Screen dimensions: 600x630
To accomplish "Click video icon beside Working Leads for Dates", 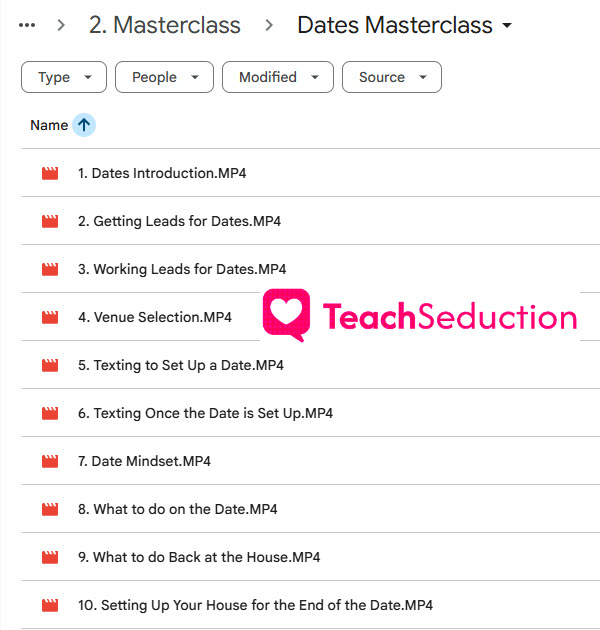I will (x=50, y=269).
